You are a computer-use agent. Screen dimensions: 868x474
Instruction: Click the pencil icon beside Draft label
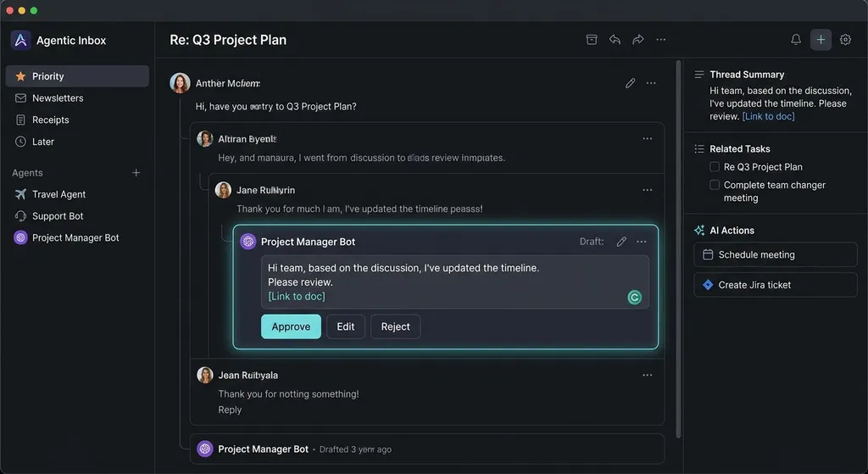pyautogui.click(x=621, y=242)
